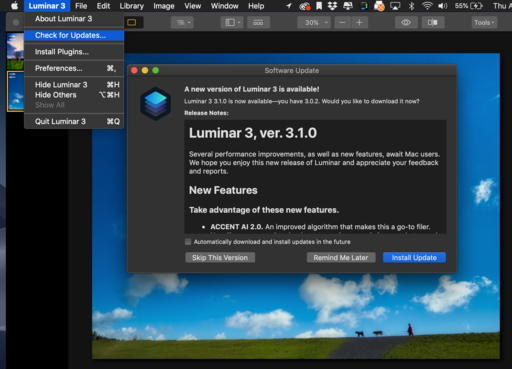The image size is (512, 369).
Task: Open the bookmark menu bar icon
Action: [319, 6]
